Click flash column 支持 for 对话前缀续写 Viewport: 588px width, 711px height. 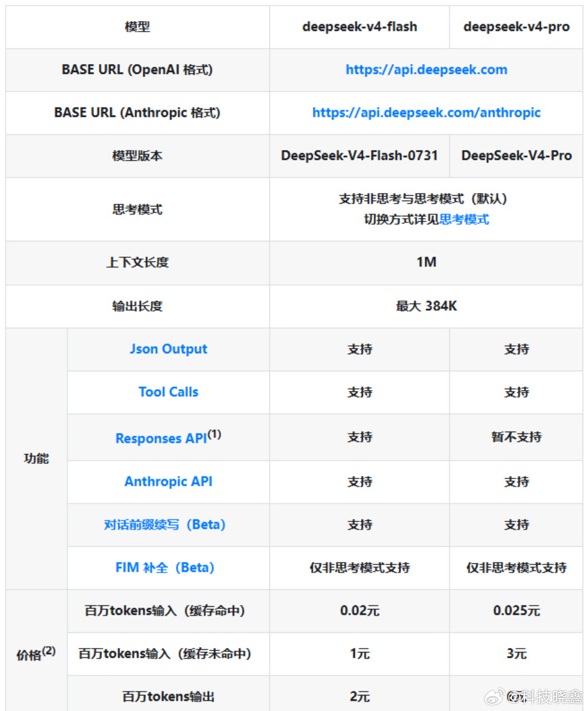[360, 524]
